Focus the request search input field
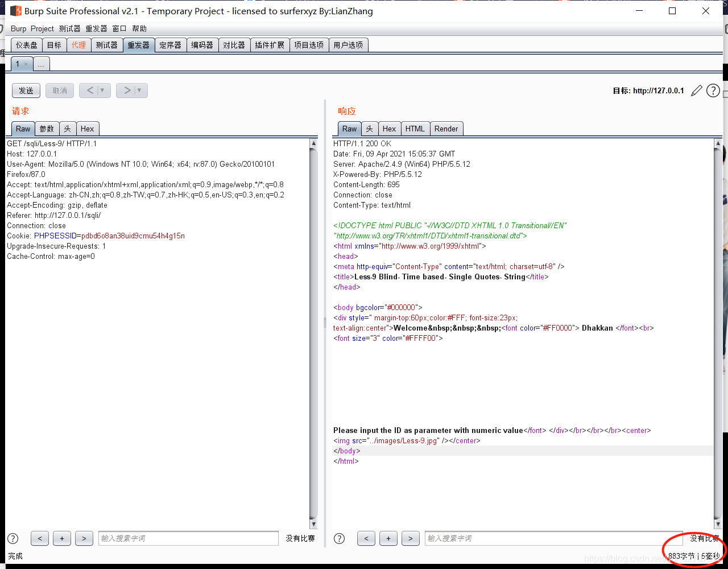This screenshot has height=569, width=728. (188, 538)
